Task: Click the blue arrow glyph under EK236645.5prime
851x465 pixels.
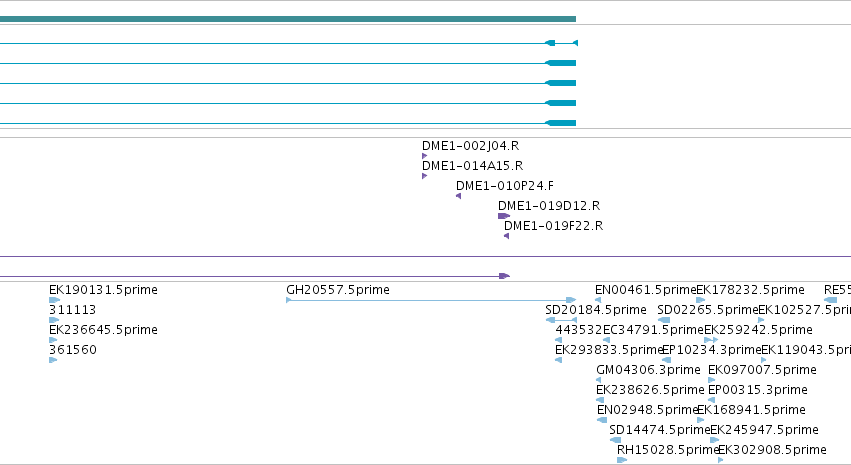Action: (x=53, y=340)
